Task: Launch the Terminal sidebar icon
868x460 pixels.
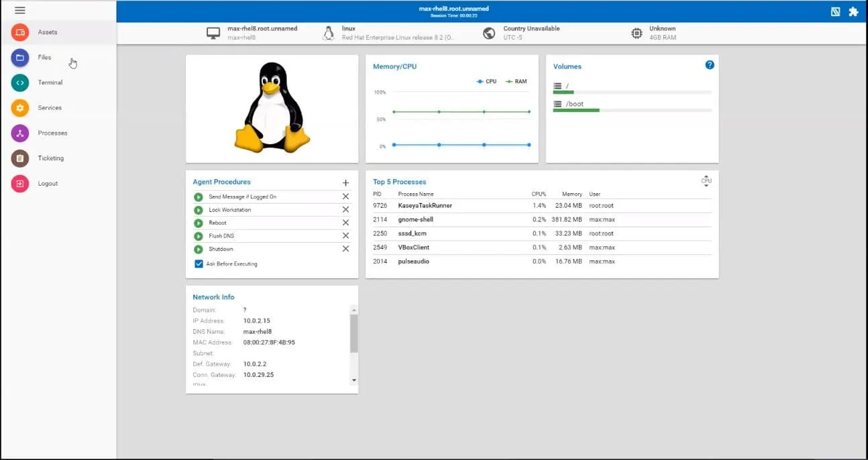Action: tap(20, 82)
